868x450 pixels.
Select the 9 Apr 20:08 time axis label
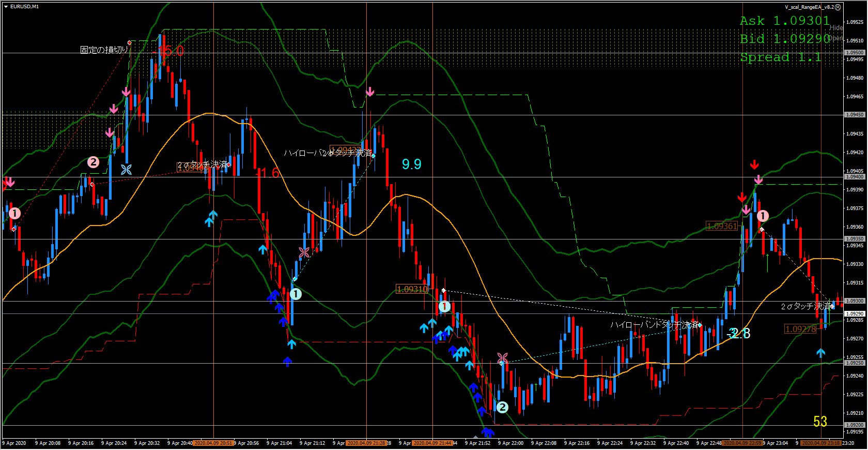pyautogui.click(x=48, y=443)
